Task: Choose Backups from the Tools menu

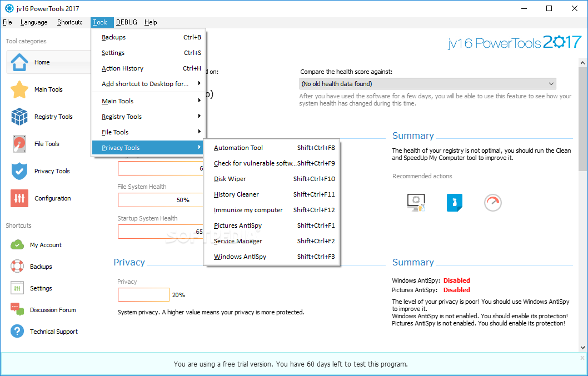Action: [149, 37]
